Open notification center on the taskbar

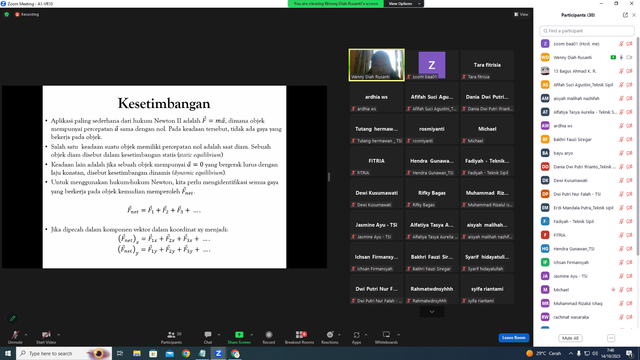630,353
